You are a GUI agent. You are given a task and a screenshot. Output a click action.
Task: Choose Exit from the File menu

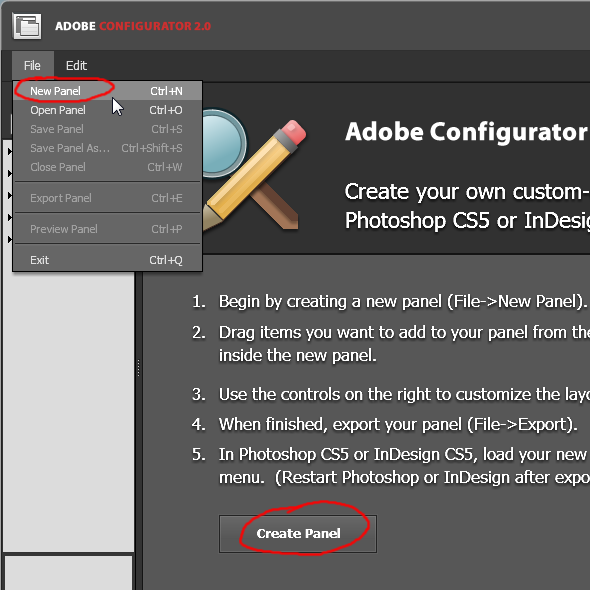coord(108,260)
